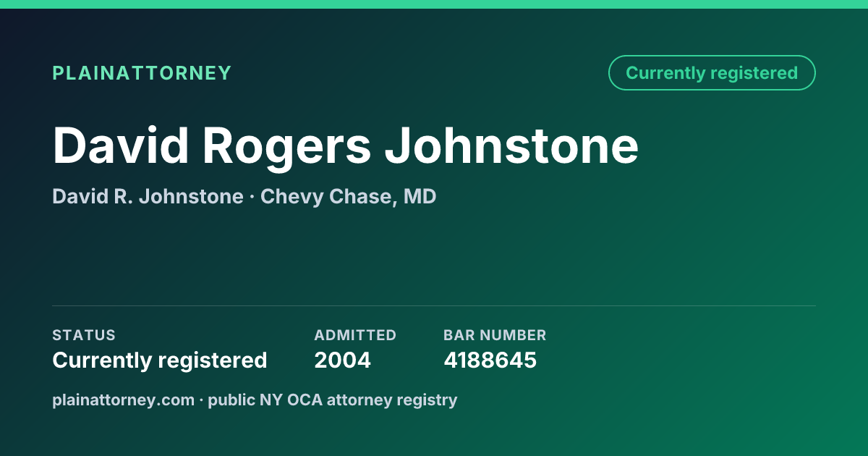Viewport: 868px width, 456px height.
Task: Click the public NY OCA attorney registry text
Action: tap(333, 400)
